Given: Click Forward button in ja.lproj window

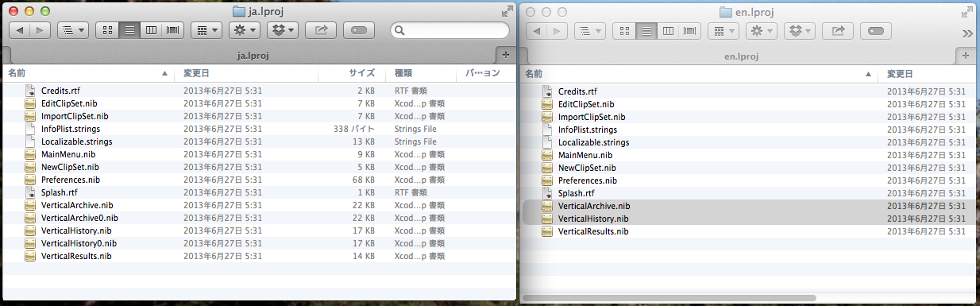Looking at the screenshot, I should [41, 30].
